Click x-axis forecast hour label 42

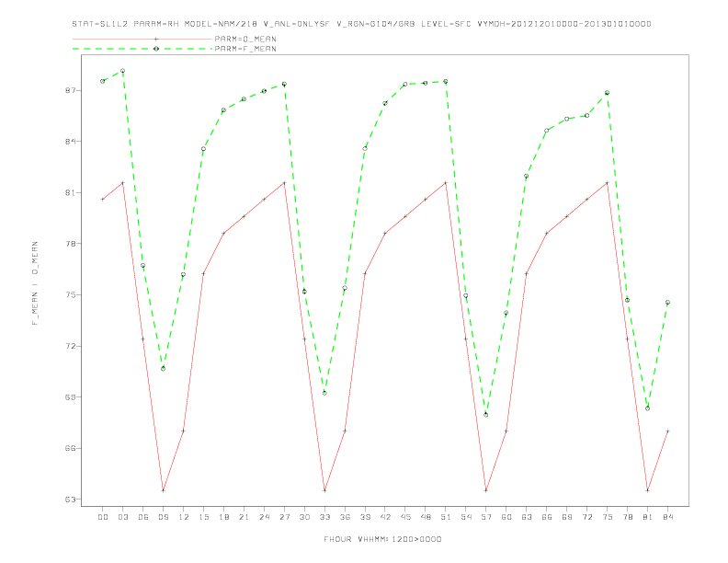(x=385, y=517)
